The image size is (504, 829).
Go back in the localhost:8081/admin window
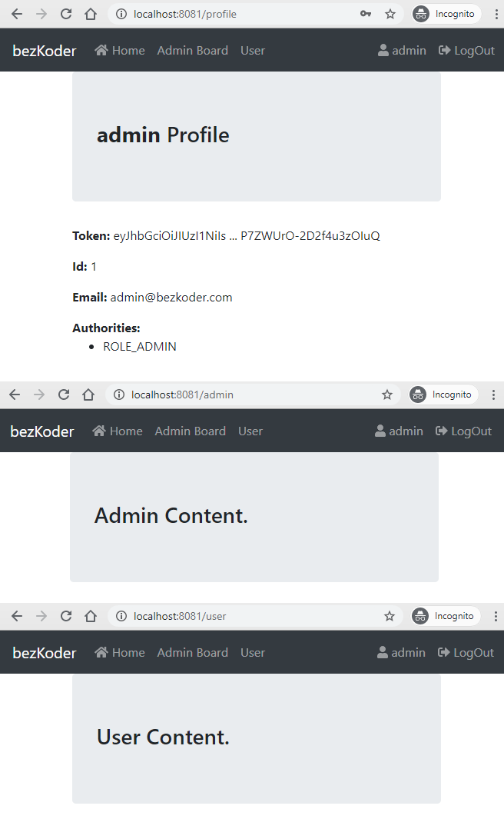(15, 395)
